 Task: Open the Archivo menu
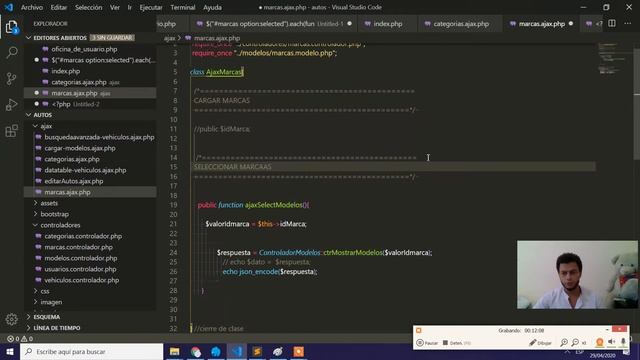[x=32, y=7]
